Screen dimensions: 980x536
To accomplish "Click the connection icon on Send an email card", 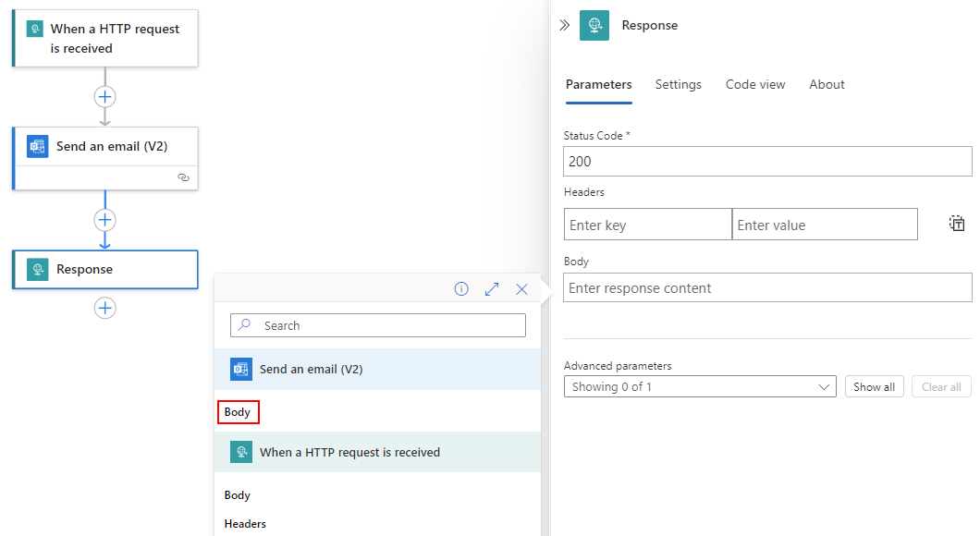I will coord(183,177).
